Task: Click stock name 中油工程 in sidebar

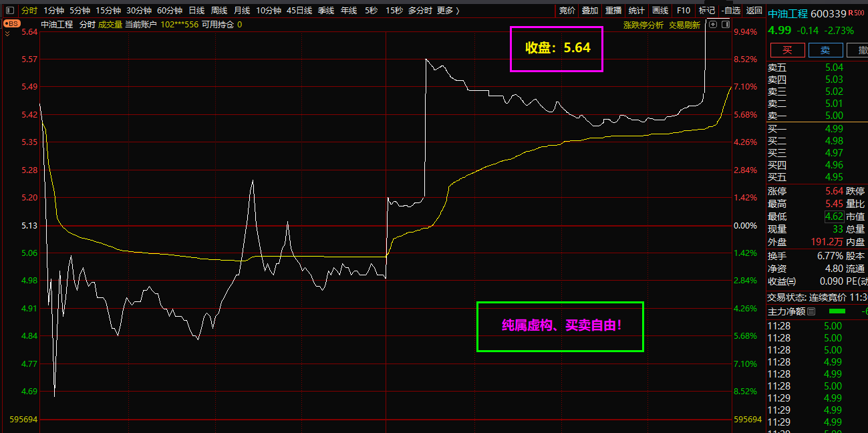Action: (x=788, y=13)
